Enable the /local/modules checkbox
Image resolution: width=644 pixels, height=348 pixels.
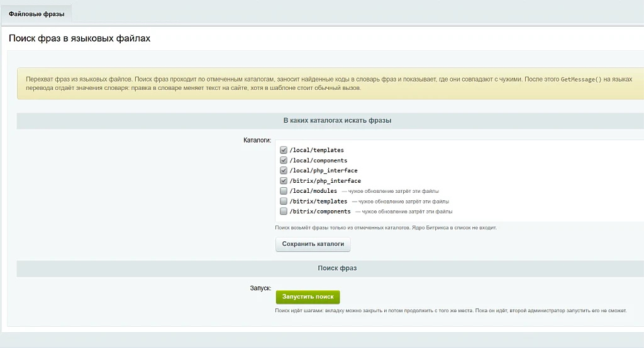pyautogui.click(x=284, y=191)
